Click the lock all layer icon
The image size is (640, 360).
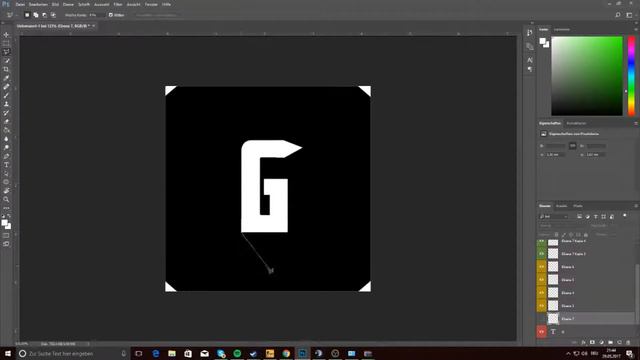coord(586,235)
